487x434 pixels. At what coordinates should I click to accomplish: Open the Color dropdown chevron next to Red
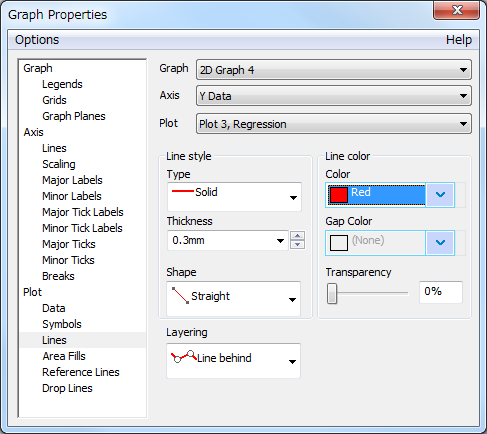click(440, 195)
